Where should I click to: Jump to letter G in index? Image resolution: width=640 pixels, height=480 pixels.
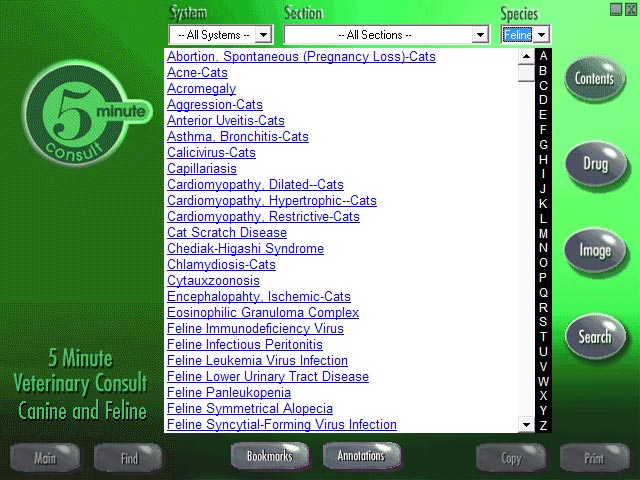pyautogui.click(x=543, y=144)
